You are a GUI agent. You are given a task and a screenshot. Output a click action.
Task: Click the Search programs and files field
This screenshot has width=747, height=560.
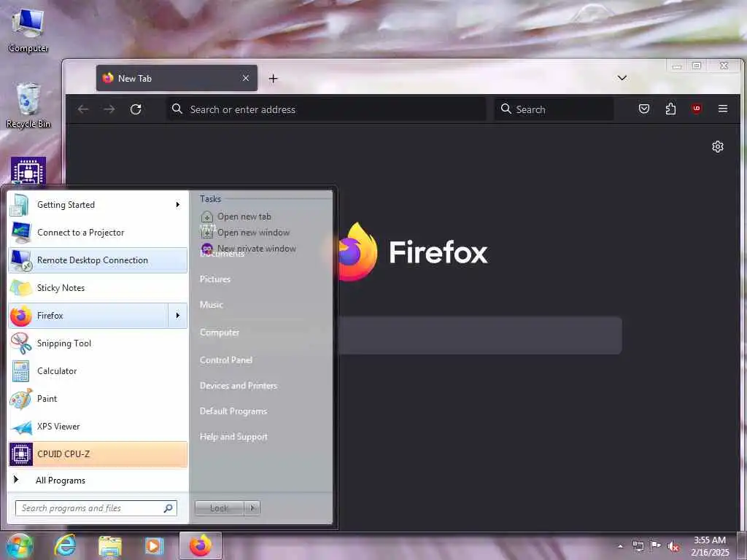pos(96,508)
